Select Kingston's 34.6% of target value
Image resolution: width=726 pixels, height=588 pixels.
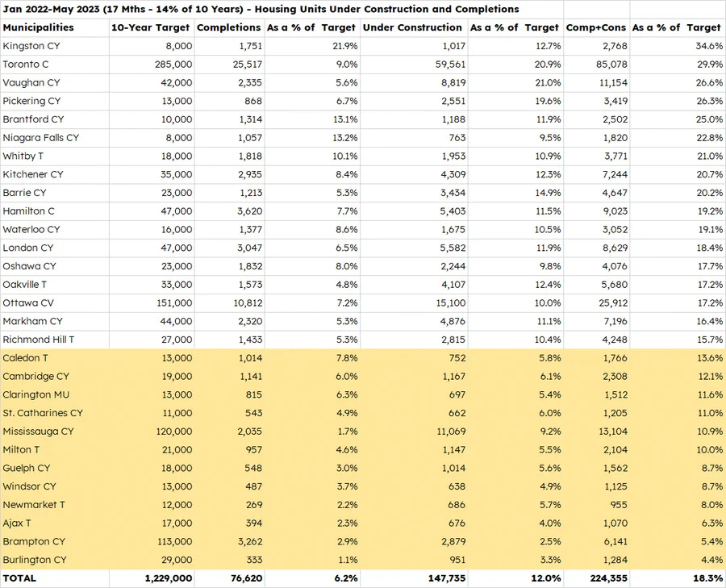coord(709,46)
